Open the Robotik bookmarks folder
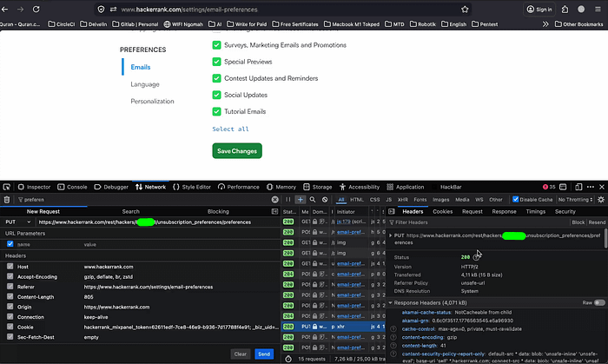This screenshot has width=608, height=364. click(x=423, y=24)
